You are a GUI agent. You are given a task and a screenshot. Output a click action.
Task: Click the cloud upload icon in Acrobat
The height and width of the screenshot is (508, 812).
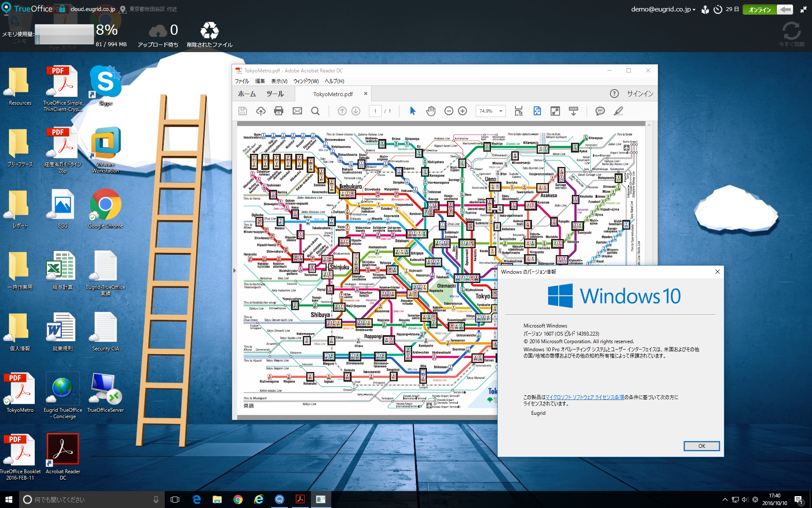pos(261,111)
